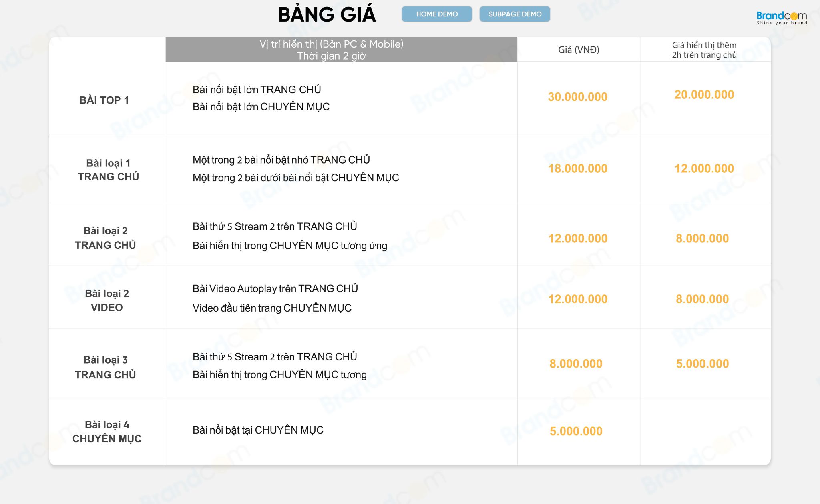Click the Giá (VNĐ) column header
The image size is (820, 504).
tap(579, 50)
